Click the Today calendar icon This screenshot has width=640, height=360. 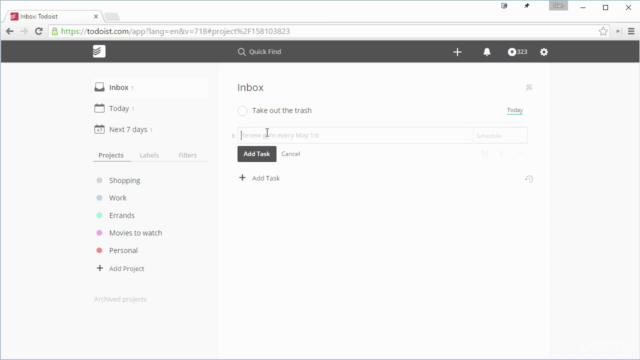tap(99, 108)
